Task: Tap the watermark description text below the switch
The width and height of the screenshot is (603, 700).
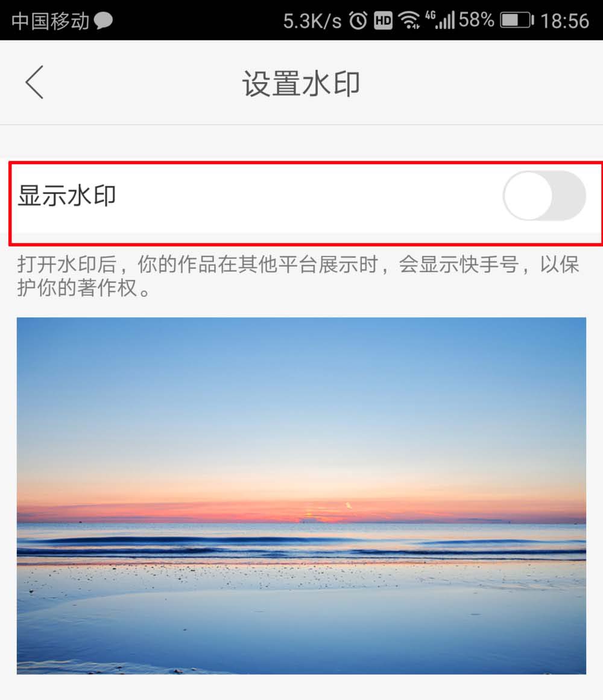Action: 298,276
